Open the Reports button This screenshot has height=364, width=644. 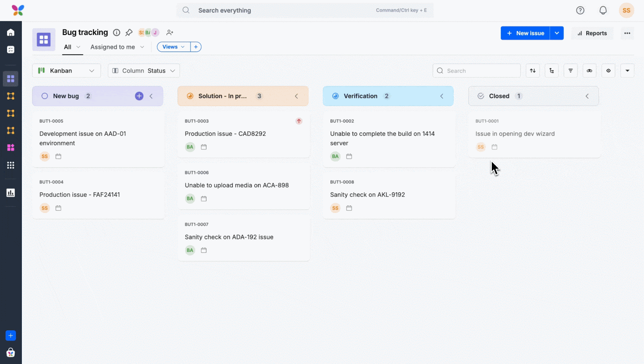(592, 33)
